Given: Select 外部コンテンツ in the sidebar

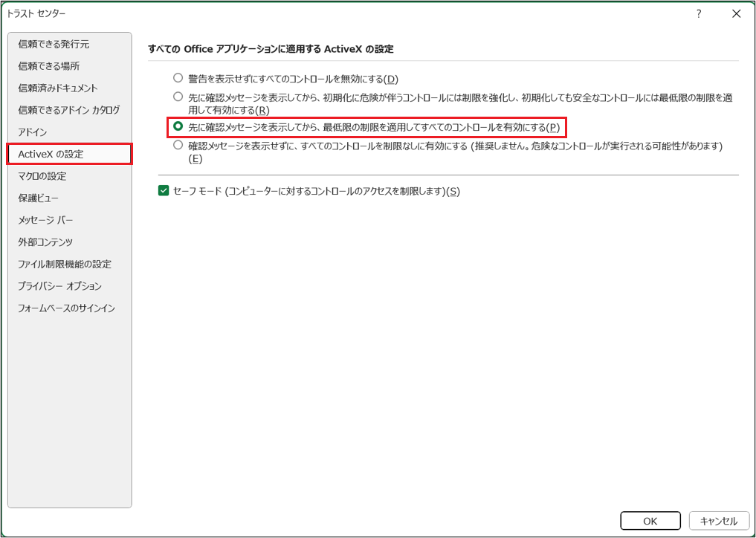Looking at the screenshot, I should pyautogui.click(x=42, y=242).
